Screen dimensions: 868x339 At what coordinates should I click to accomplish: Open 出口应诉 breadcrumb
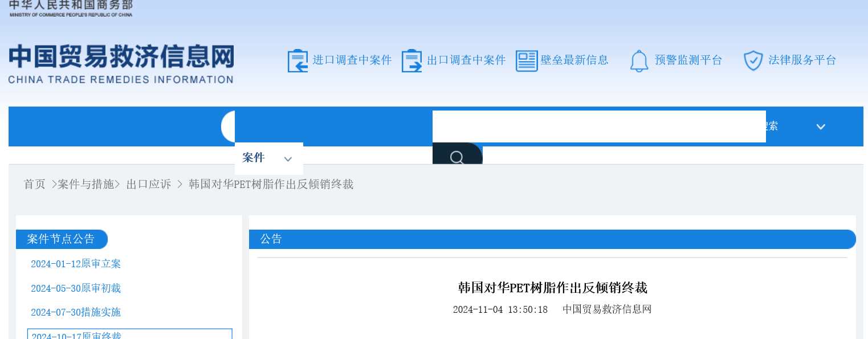point(149,185)
